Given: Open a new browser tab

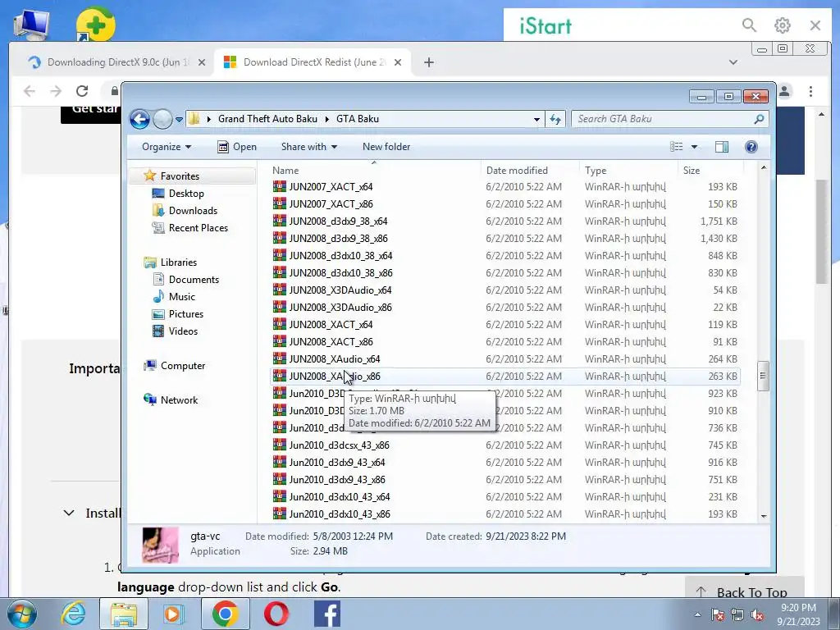Looking at the screenshot, I should pos(428,62).
